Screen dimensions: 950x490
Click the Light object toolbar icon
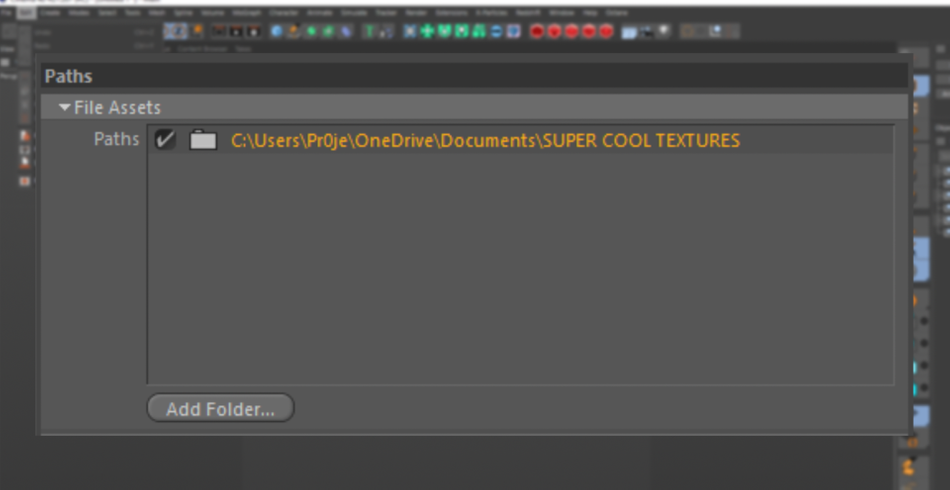[x=663, y=31]
